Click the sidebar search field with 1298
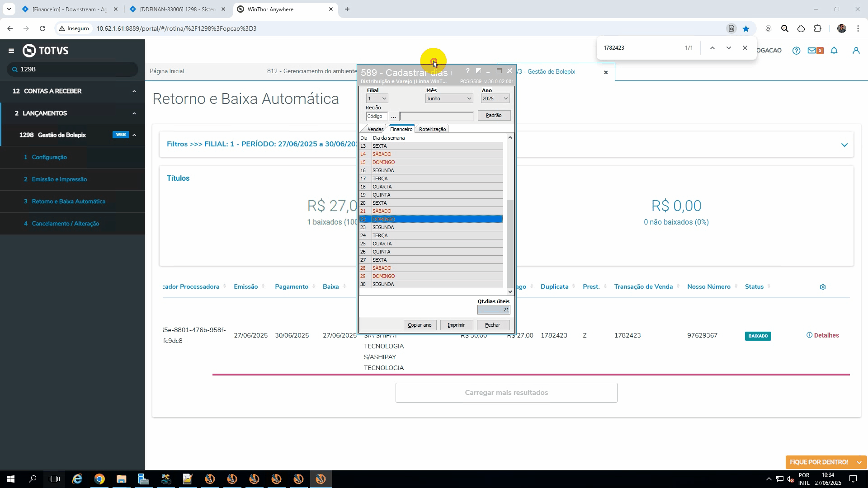 pos(72,69)
